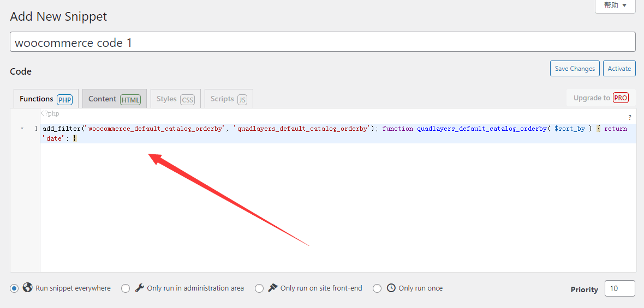
Task: Click the question mark editor help icon
Action: point(629,118)
